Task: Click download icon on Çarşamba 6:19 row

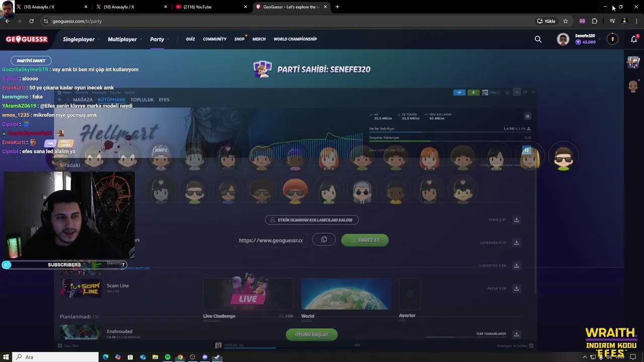Action: click(x=516, y=243)
